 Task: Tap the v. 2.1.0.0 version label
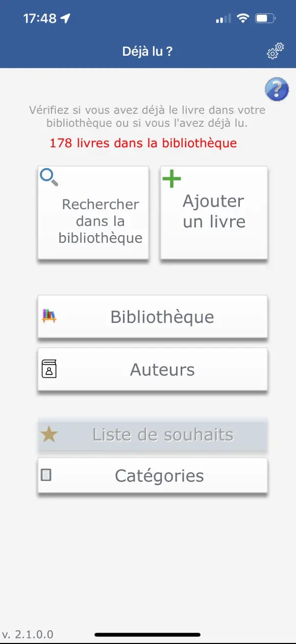pos(28,634)
